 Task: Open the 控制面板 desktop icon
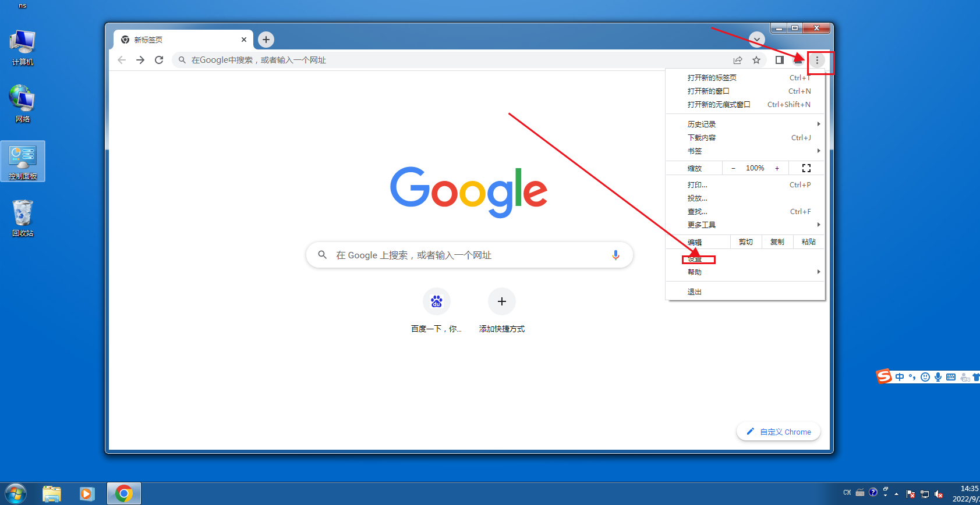pos(23,161)
